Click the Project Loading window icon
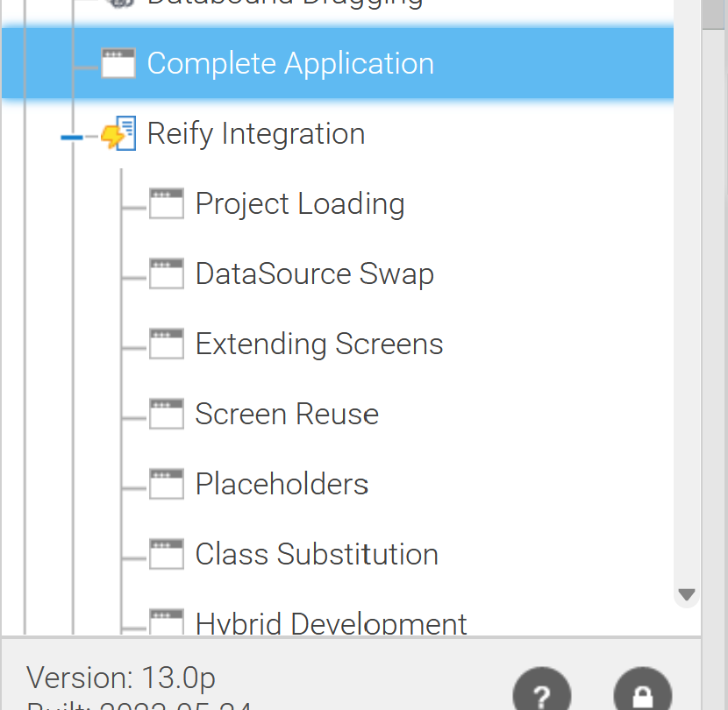The height and width of the screenshot is (710, 728). pos(167,204)
